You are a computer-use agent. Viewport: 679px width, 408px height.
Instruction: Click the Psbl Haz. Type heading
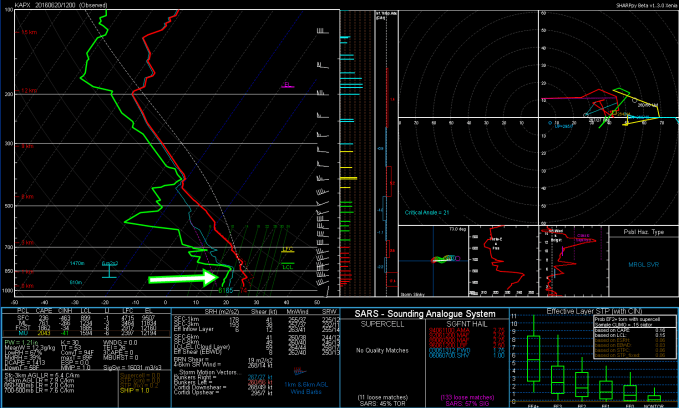point(643,232)
